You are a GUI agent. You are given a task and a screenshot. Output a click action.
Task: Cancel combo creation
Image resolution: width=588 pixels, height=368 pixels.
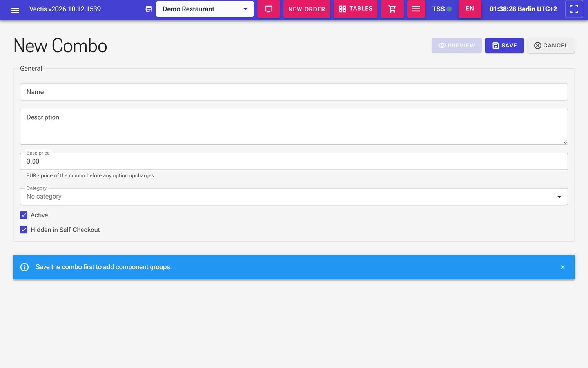pos(551,46)
